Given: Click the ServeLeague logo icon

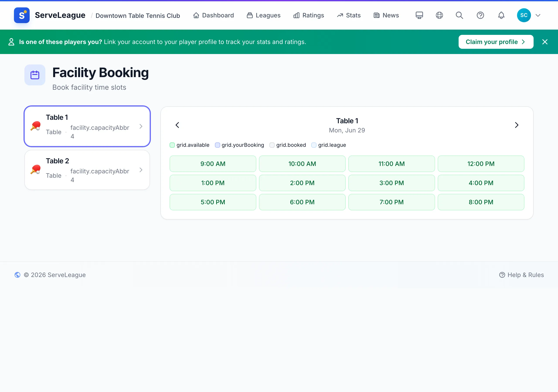Looking at the screenshot, I should (22, 15).
